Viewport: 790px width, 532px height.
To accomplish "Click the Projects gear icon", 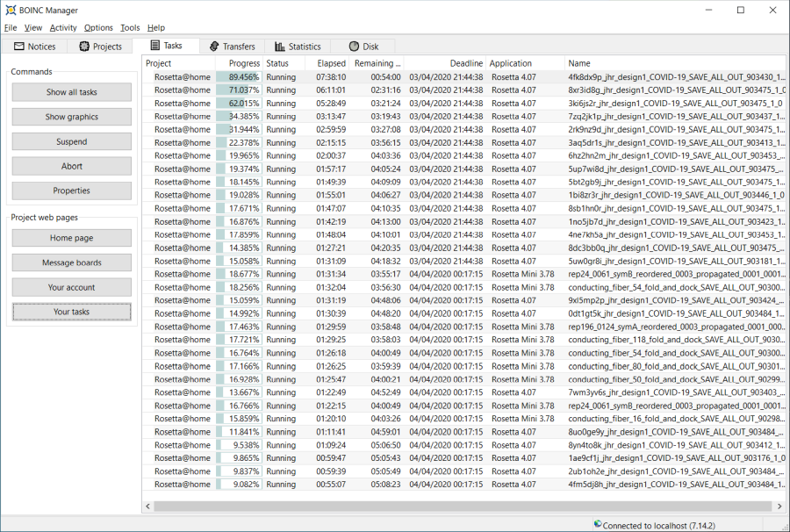I will coord(84,47).
